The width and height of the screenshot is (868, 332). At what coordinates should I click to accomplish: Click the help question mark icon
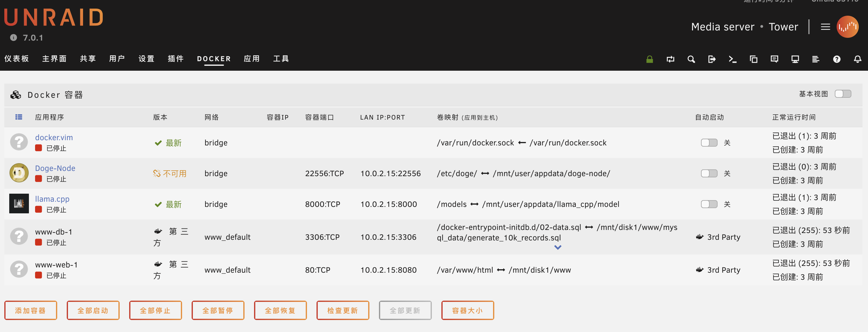[837, 59]
